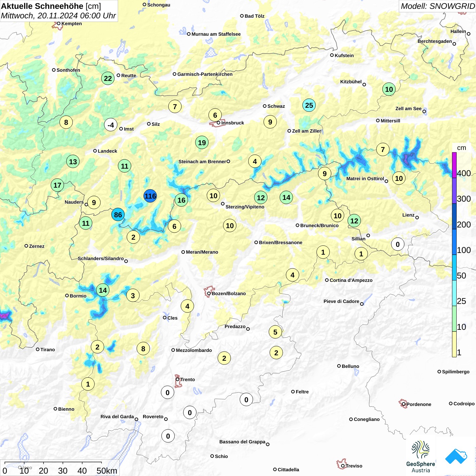
Task: Select the station marker showing 13 below Landeck
Action: [73, 161]
